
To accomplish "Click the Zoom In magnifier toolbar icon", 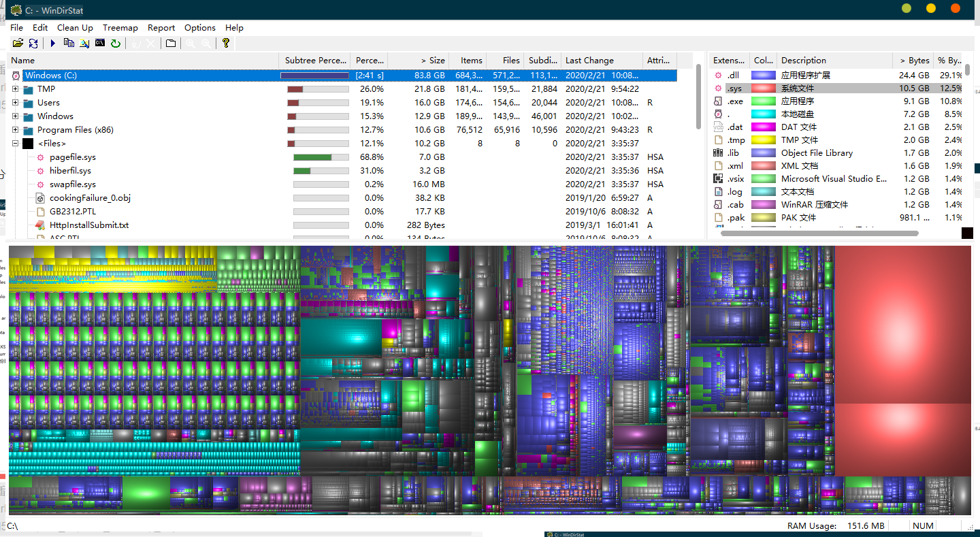I will tap(190, 43).
